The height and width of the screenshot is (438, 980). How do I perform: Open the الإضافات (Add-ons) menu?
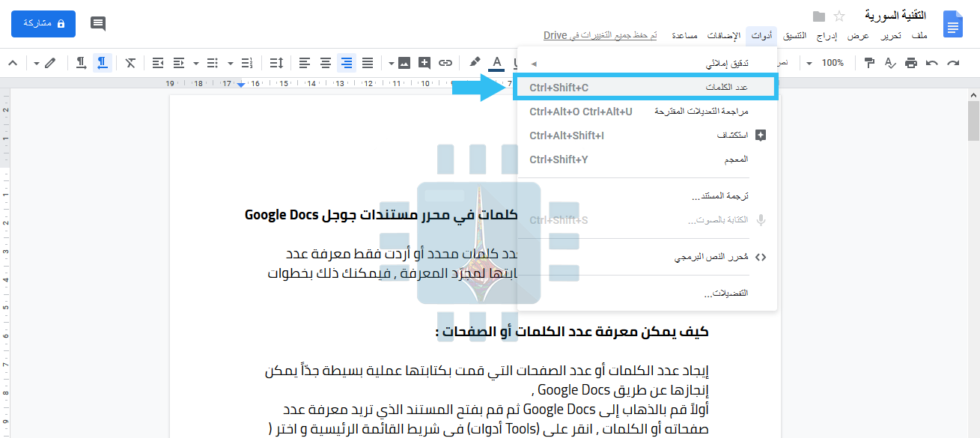[724, 36]
